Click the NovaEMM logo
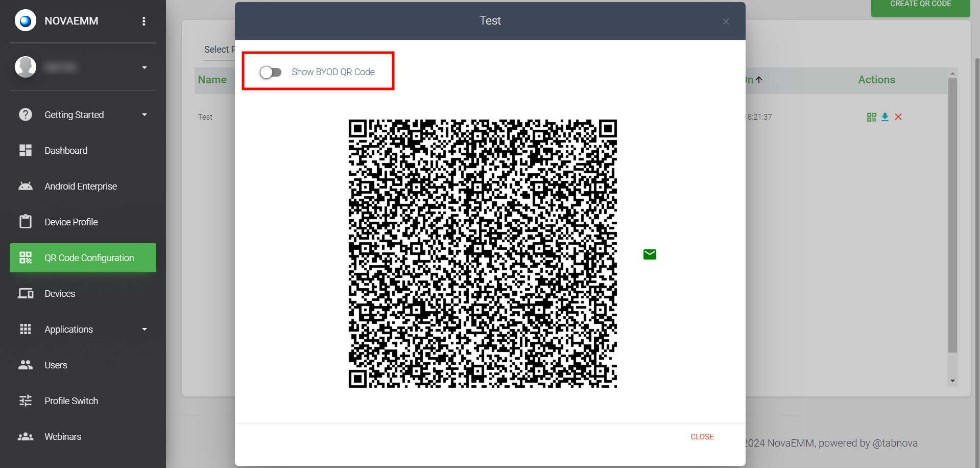The width and height of the screenshot is (980, 468). click(26, 21)
